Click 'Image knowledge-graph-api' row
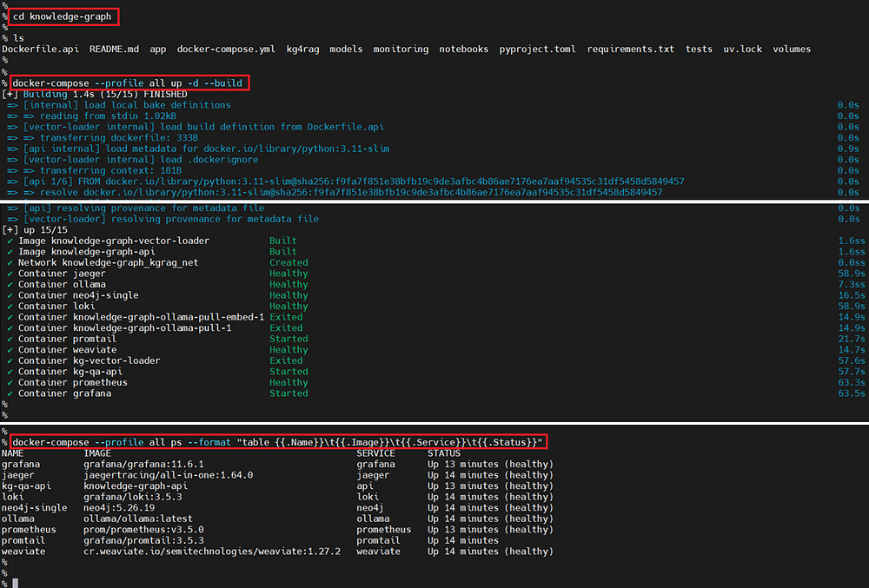Screen dimensions: 869x588 pos(435,252)
